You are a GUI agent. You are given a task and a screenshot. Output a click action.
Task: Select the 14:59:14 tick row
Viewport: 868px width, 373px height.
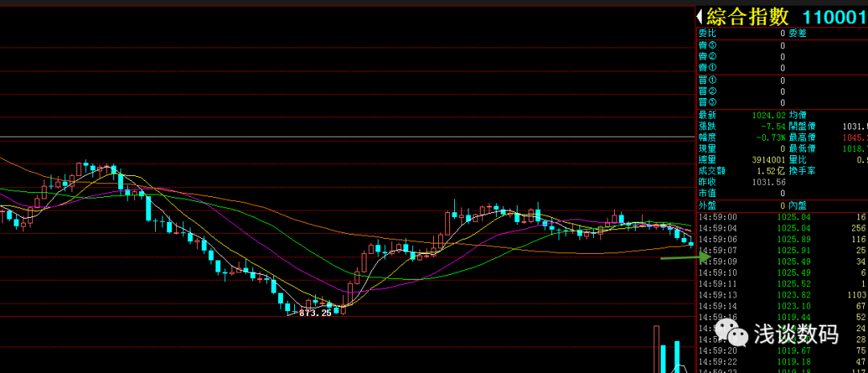tap(782, 306)
